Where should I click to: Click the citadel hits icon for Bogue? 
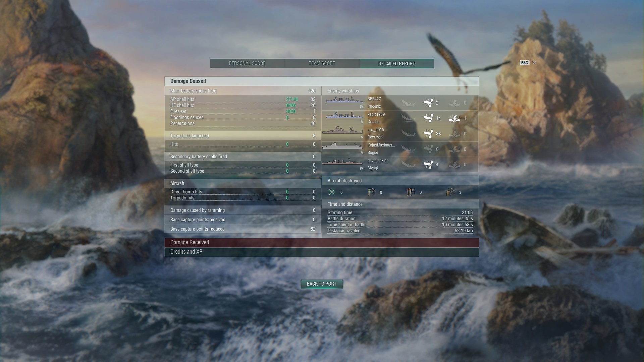point(454,149)
